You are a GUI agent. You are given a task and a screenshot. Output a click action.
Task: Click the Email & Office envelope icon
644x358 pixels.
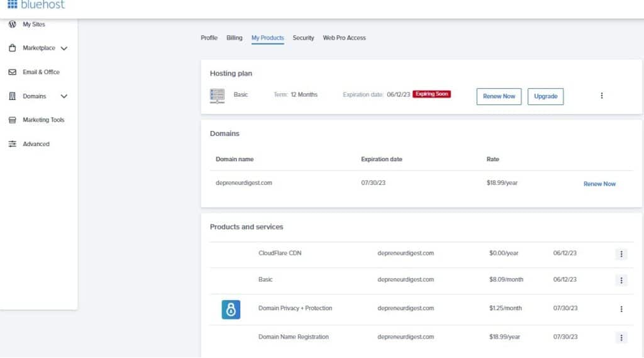(x=12, y=72)
